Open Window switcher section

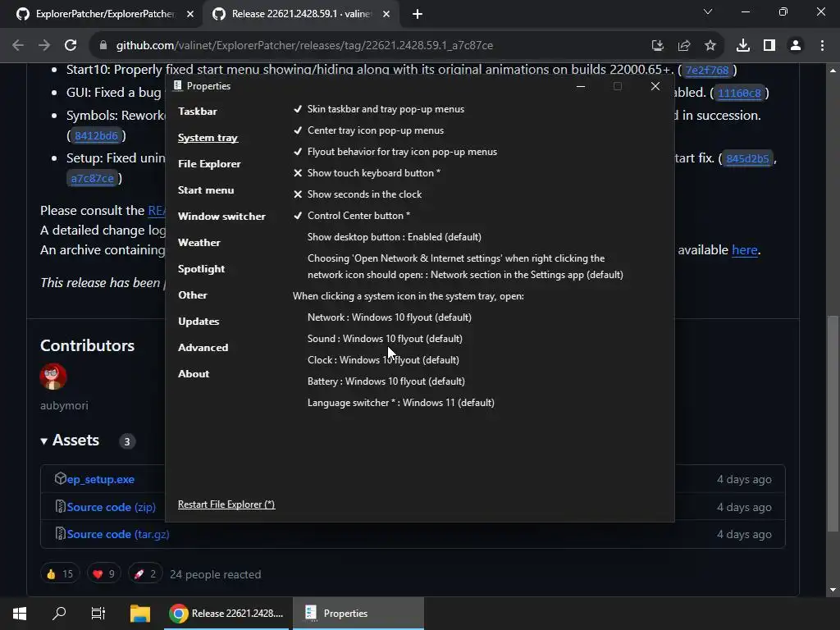click(221, 217)
